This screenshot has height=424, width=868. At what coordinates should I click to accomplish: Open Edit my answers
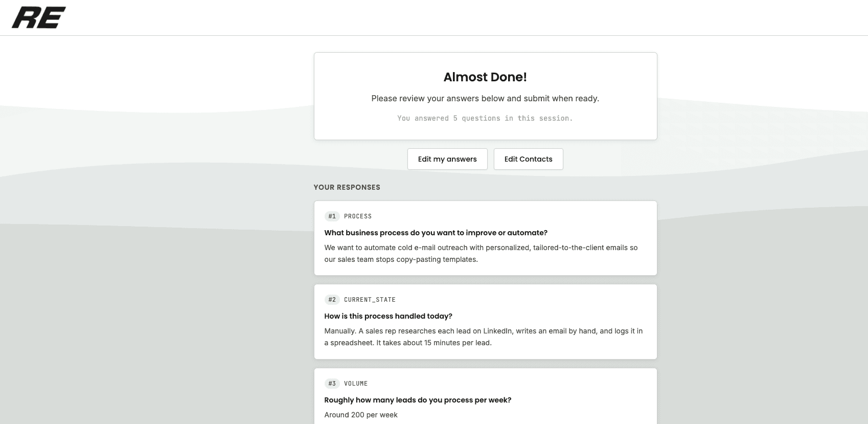(447, 159)
